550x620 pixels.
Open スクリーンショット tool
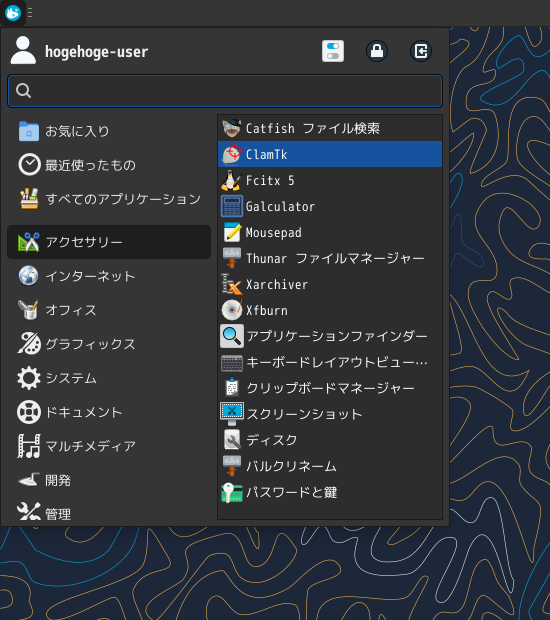(330, 414)
